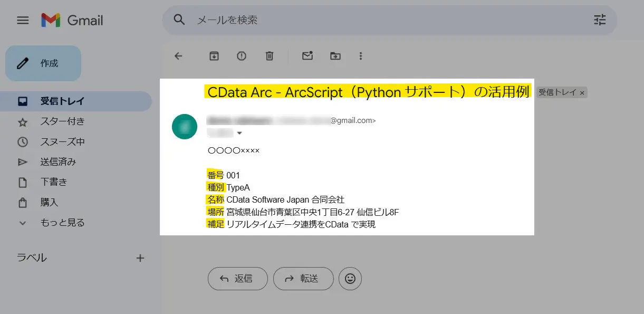Go back to inbox arrow
The image size is (644, 314).
click(x=178, y=56)
